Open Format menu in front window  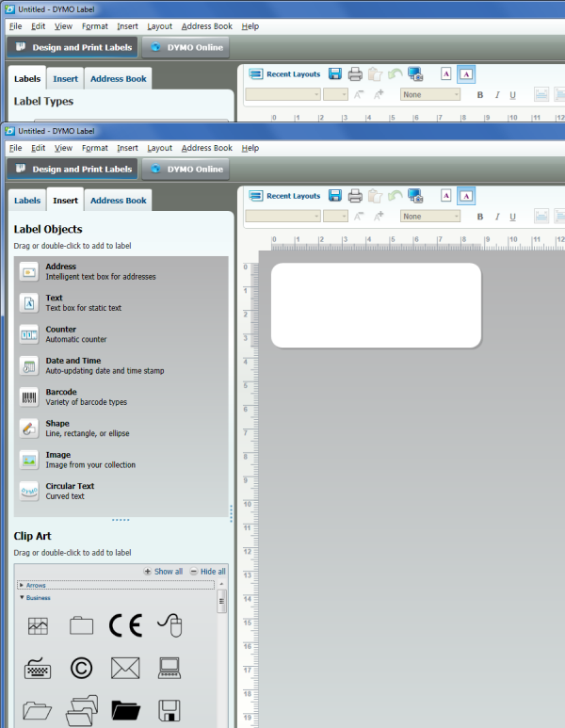coord(95,148)
